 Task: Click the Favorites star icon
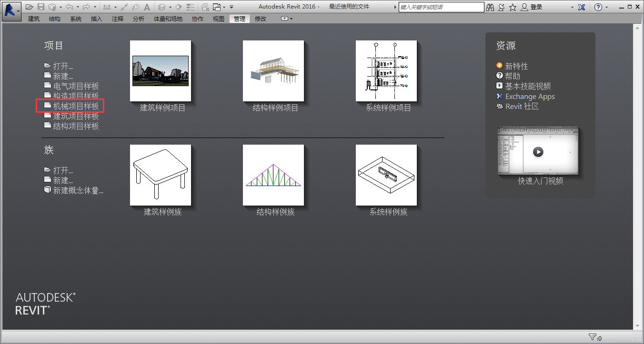[513, 7]
